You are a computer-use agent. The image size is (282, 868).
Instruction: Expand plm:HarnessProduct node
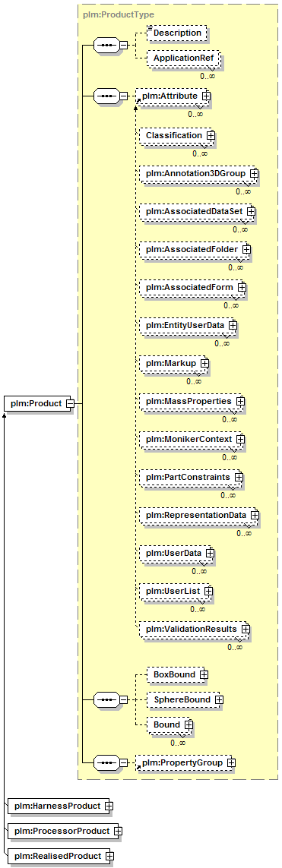coord(109,806)
